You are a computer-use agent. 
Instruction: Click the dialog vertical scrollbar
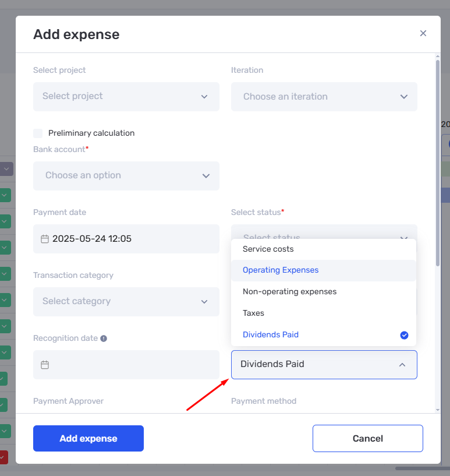(438, 163)
